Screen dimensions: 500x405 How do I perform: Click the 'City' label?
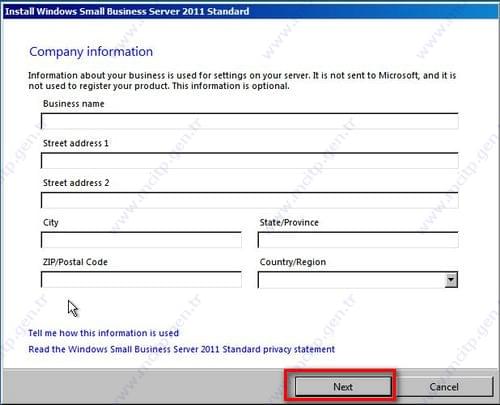click(51, 223)
